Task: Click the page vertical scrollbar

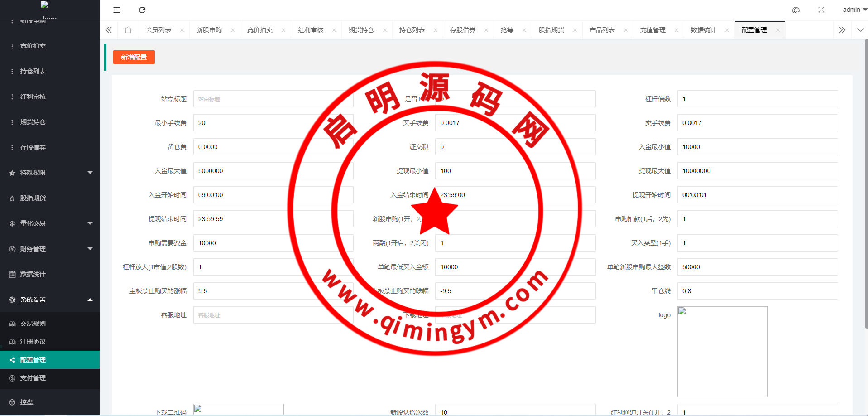Action: coord(866,181)
